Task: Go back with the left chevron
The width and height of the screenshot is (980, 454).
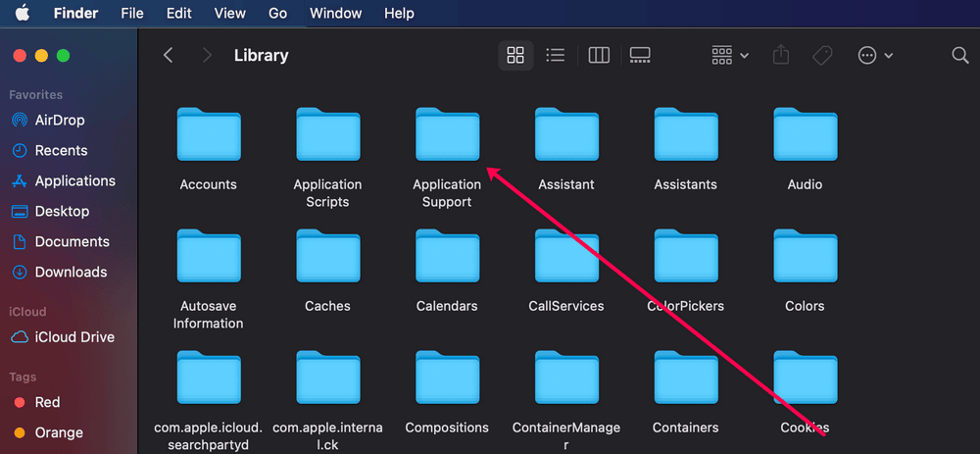Action: point(169,56)
